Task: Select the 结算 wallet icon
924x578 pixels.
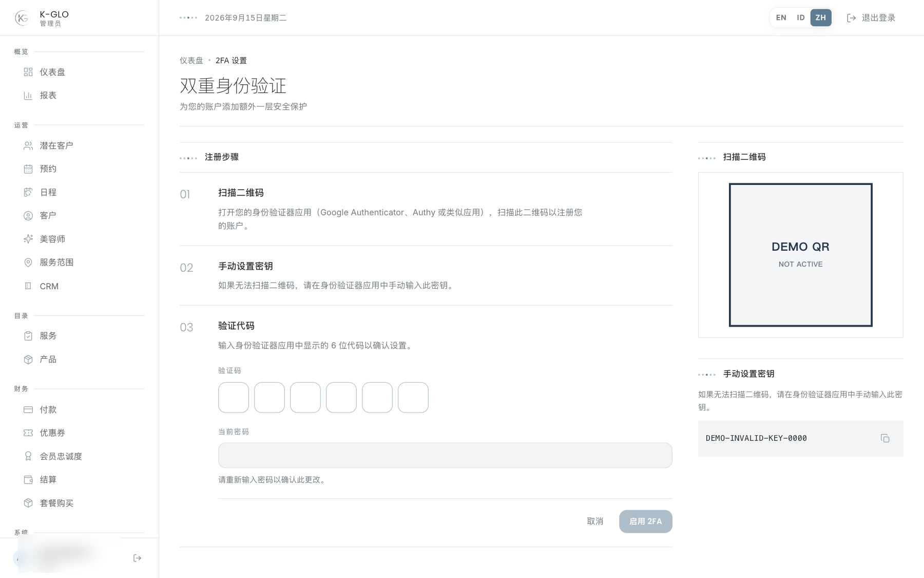Action: 28,480
